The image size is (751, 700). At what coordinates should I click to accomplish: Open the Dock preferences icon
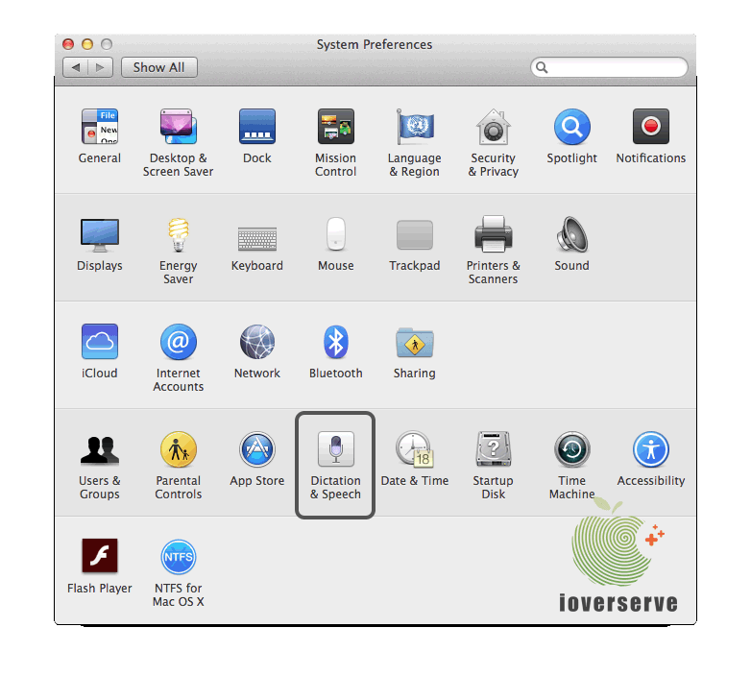point(257,127)
